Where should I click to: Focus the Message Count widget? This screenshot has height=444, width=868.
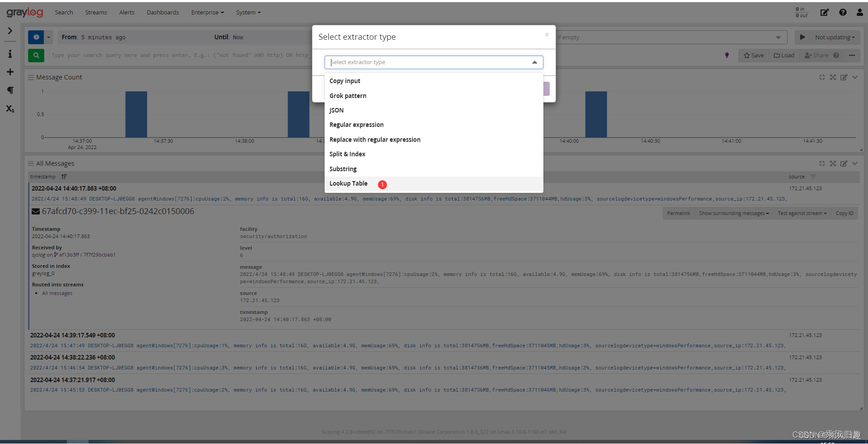pos(822,77)
